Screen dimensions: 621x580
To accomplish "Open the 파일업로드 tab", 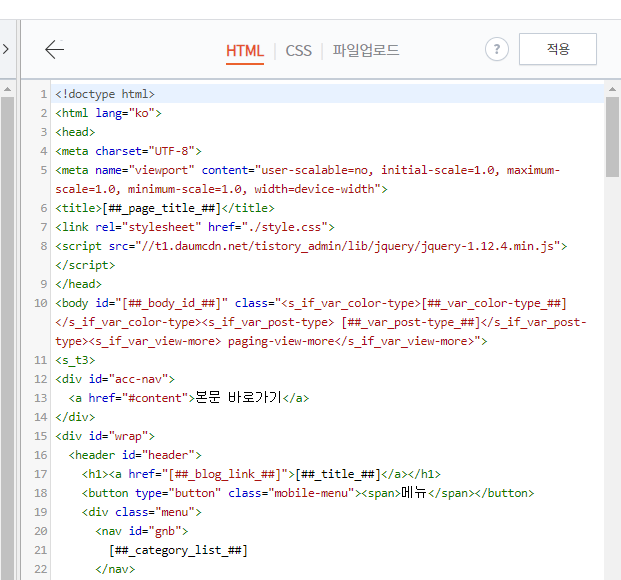I will point(366,50).
